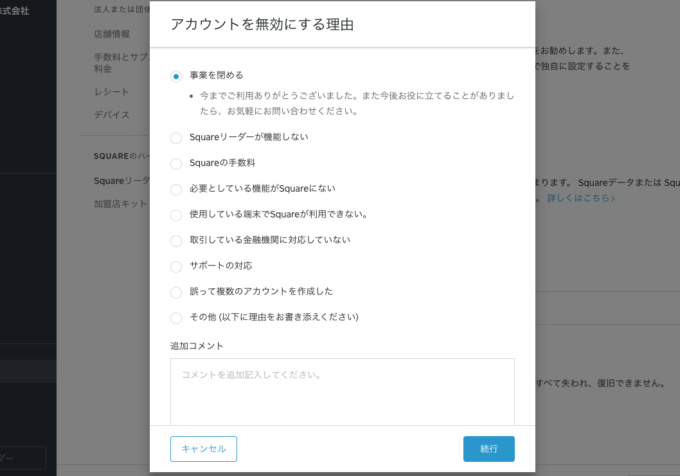Pick 必要としている機能がSquareにない option
680x476 pixels.
point(176,189)
